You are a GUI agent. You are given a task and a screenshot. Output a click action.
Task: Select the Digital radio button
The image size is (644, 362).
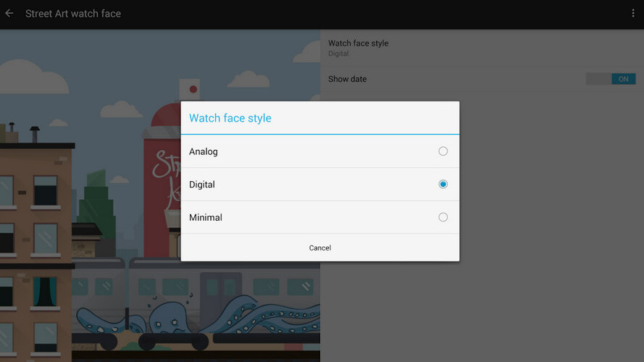(x=443, y=185)
